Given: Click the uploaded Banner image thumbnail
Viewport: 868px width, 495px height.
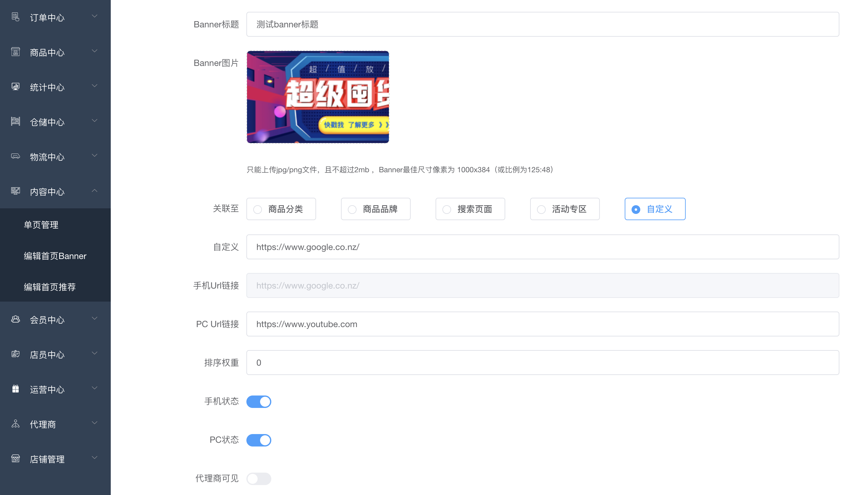Looking at the screenshot, I should (x=318, y=97).
